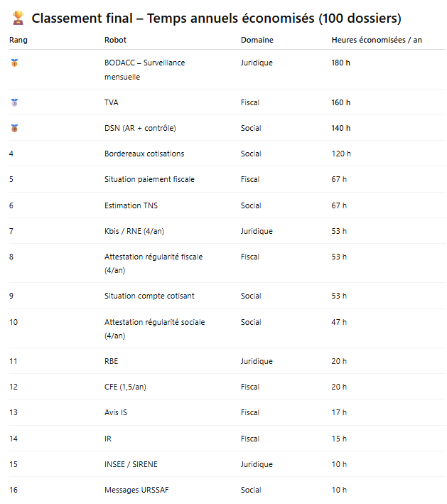Screen dimensions: 447x504
Task: Click the 180 h value
Action: (341, 63)
